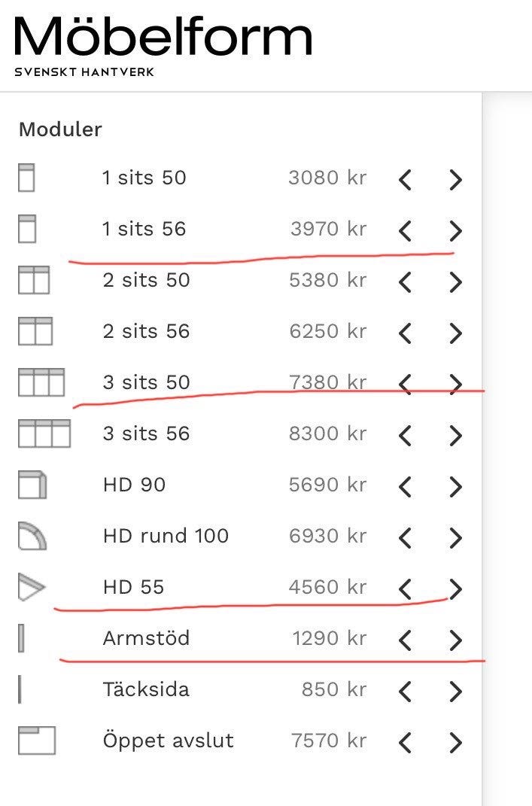Open the Möbelform logo homepage link
Image resolution: width=532 pixels, height=806 pixels.
[x=163, y=42]
